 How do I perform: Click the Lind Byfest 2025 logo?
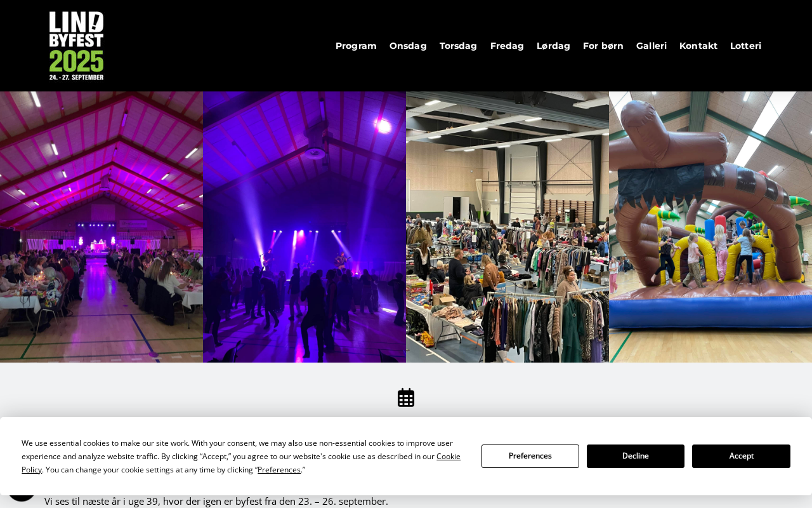coord(76,46)
